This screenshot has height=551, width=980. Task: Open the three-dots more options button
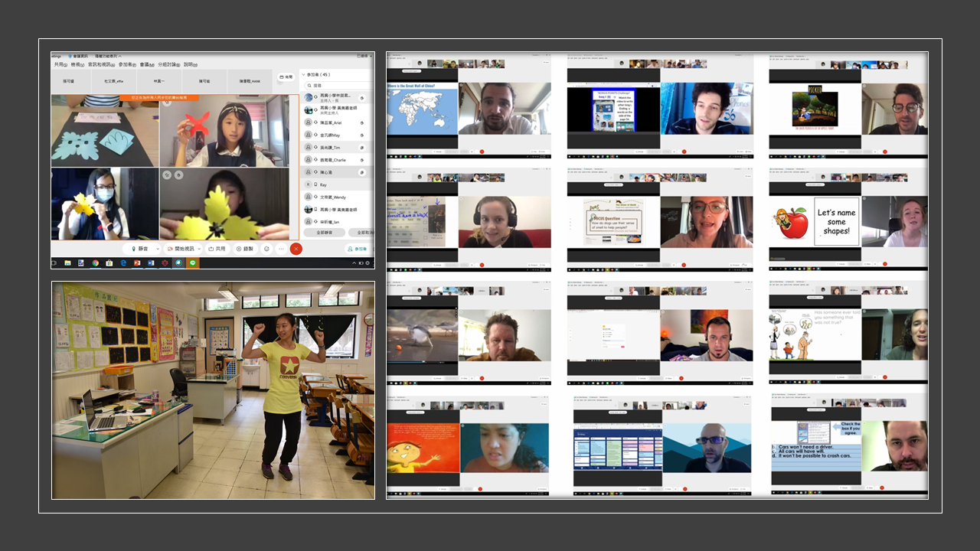coord(281,249)
